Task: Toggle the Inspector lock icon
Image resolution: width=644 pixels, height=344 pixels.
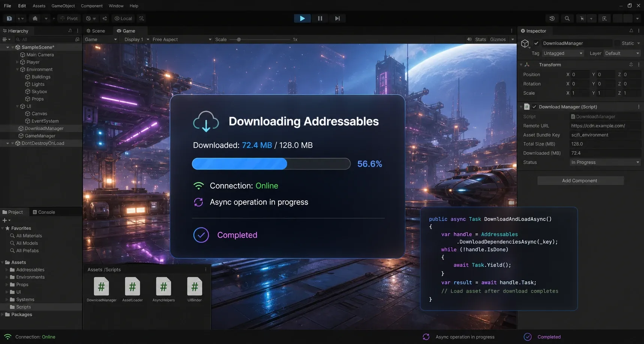Action: [631, 31]
